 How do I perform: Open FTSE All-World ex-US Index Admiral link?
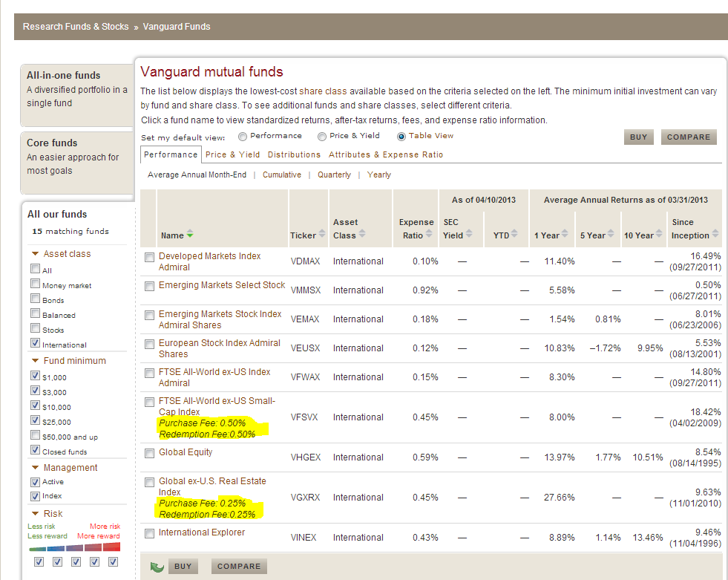pyautogui.click(x=214, y=377)
